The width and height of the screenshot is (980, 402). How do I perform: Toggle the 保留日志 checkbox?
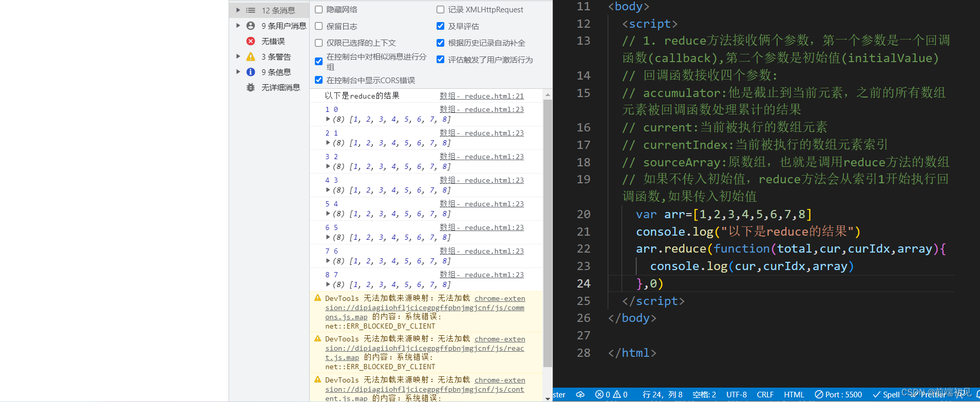tap(319, 26)
